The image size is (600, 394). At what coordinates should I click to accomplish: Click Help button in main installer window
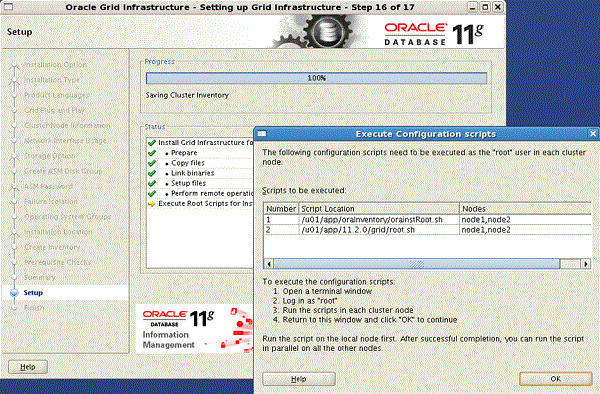28,367
